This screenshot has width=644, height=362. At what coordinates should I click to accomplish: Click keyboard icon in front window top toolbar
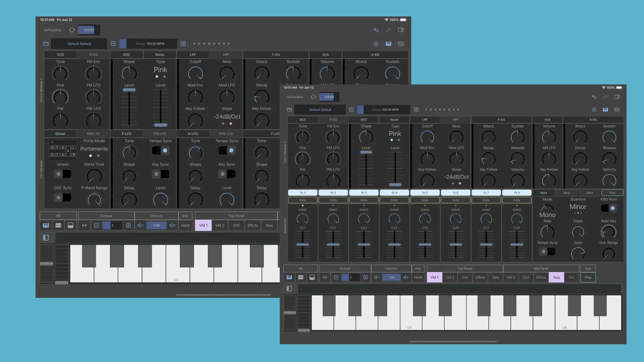605,110
